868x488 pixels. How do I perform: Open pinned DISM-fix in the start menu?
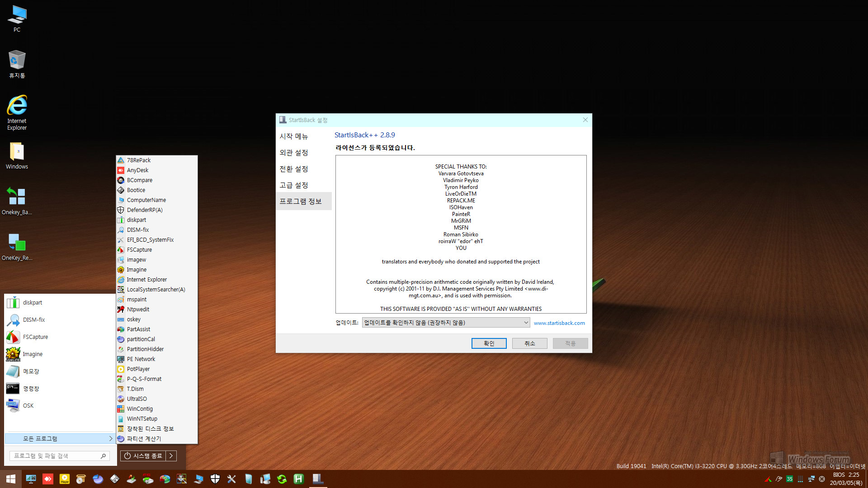tap(60, 320)
